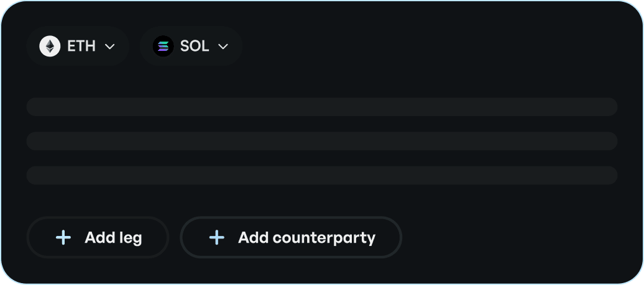The image size is (644, 285).
Task: Click the round black SOL token badge
Action: click(163, 47)
